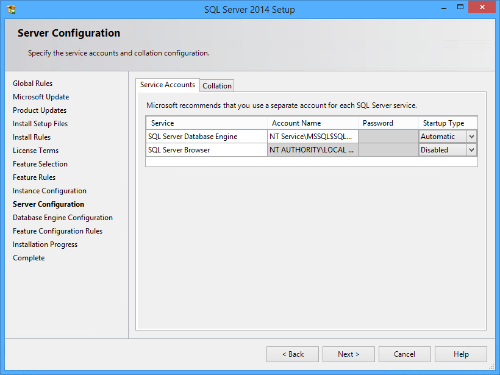
Task: Click the Startup Type column header
Action: 448,123
